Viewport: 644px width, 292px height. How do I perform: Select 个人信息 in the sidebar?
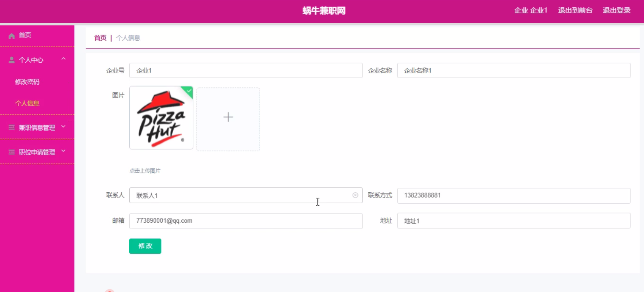pos(27,103)
